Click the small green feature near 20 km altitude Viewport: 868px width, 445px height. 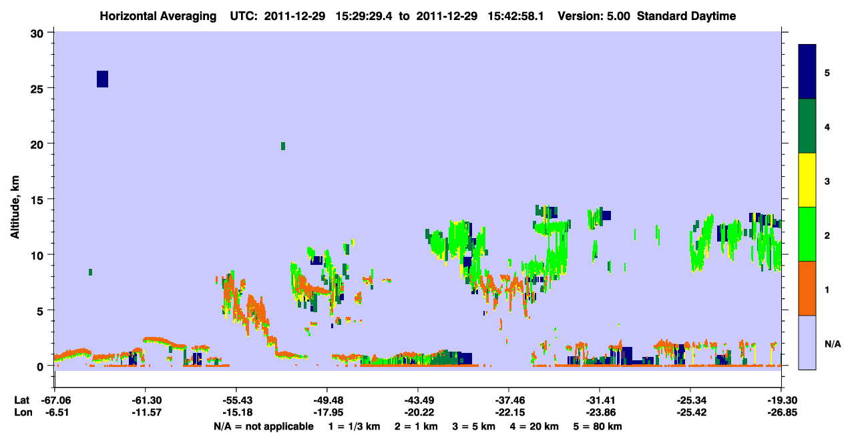[x=283, y=146]
